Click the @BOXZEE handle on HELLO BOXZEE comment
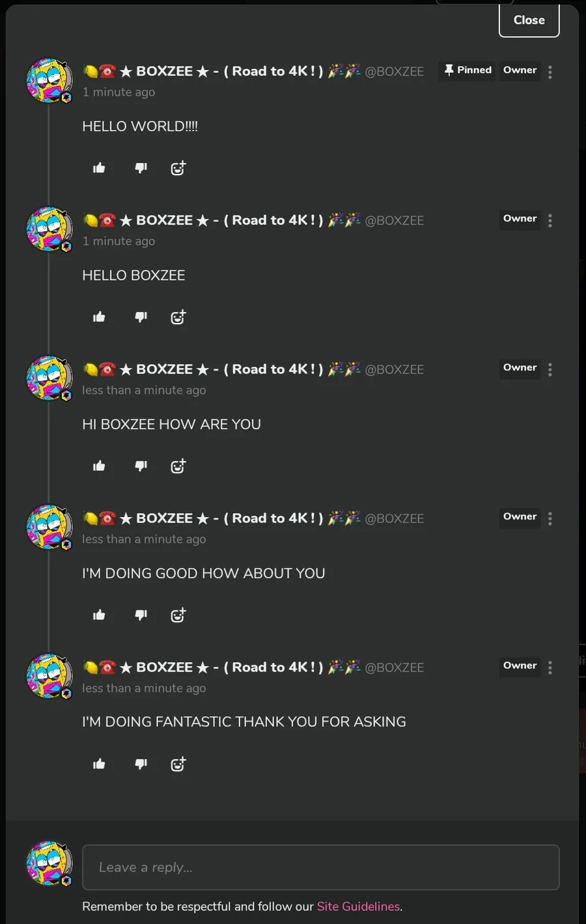 [395, 221]
